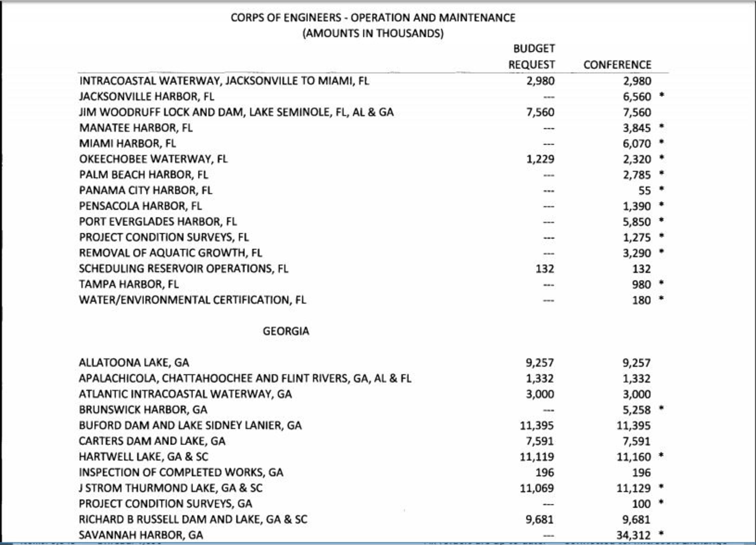This screenshot has height=545, width=756.
Task: Click the MIAMI HARBOR, FL row label
Action: (127, 143)
